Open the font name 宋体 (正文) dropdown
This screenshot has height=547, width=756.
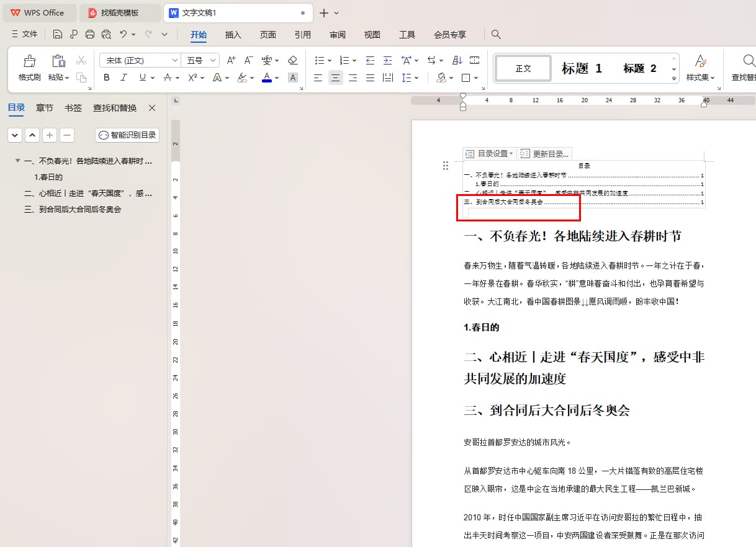(174, 60)
